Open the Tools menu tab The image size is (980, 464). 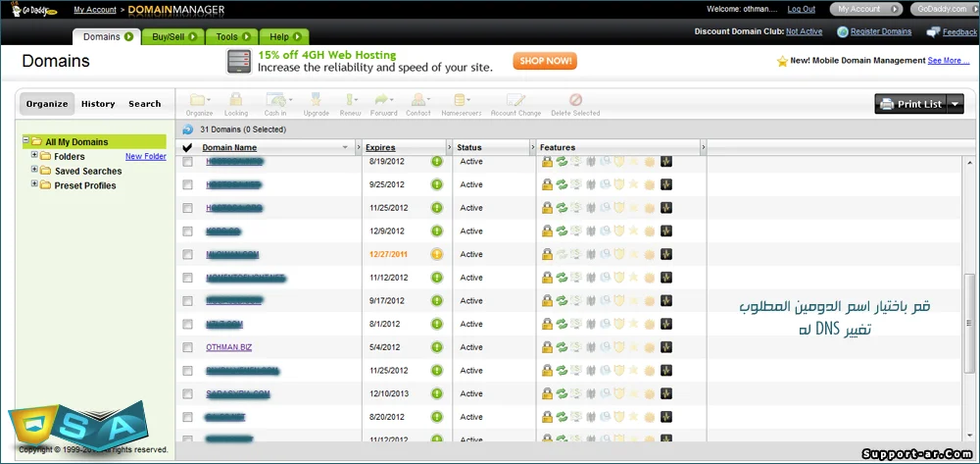pos(231,37)
